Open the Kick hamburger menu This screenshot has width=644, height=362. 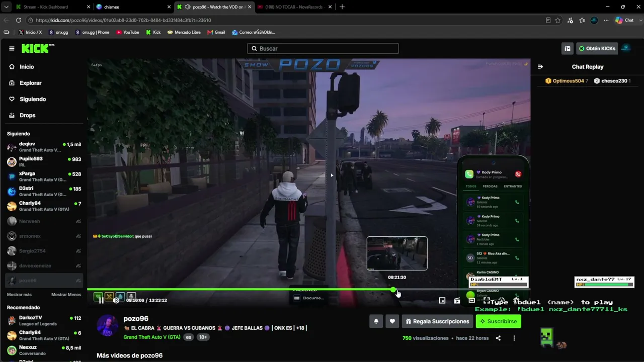coord(12,49)
